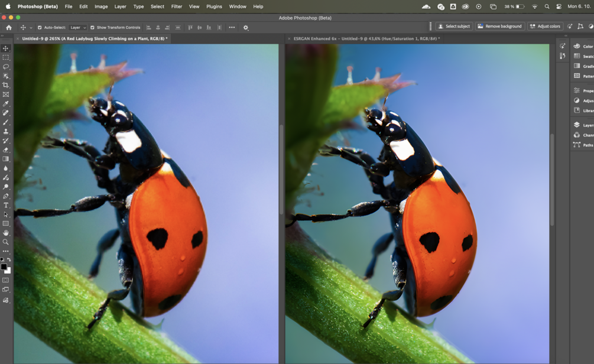Screen dimensions: 594x364
Task: Select the Zoom tool
Action: [x=6, y=242]
